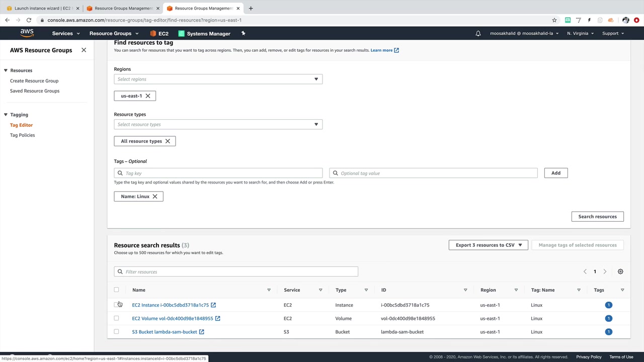Sort results by the ID column arrow
This screenshot has height=362, width=644.
point(465,290)
